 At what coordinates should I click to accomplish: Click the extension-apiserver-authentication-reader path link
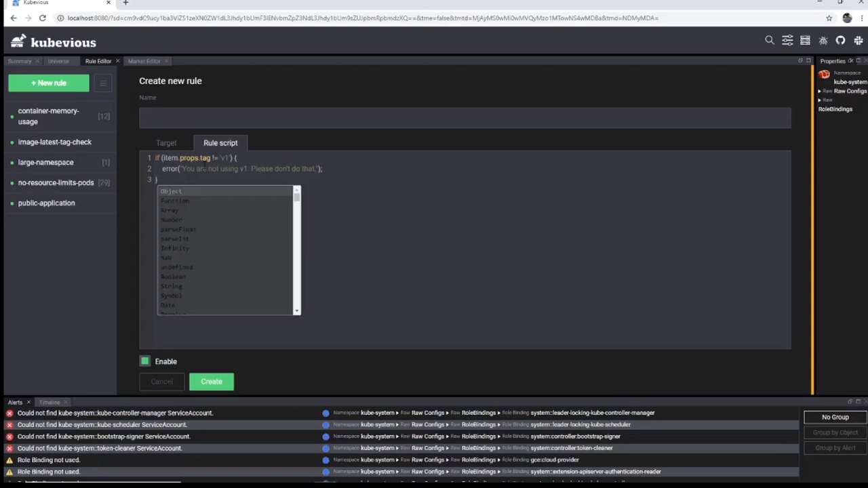[595, 472]
